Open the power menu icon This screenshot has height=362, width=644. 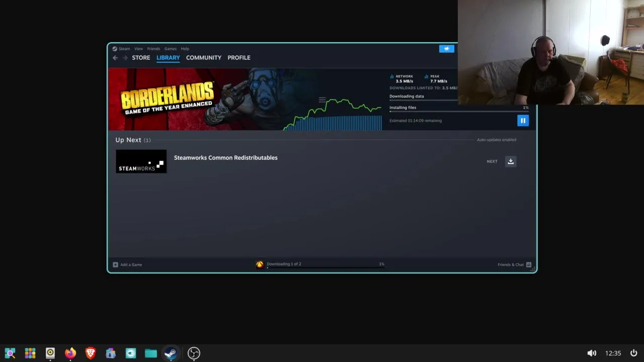click(x=634, y=353)
